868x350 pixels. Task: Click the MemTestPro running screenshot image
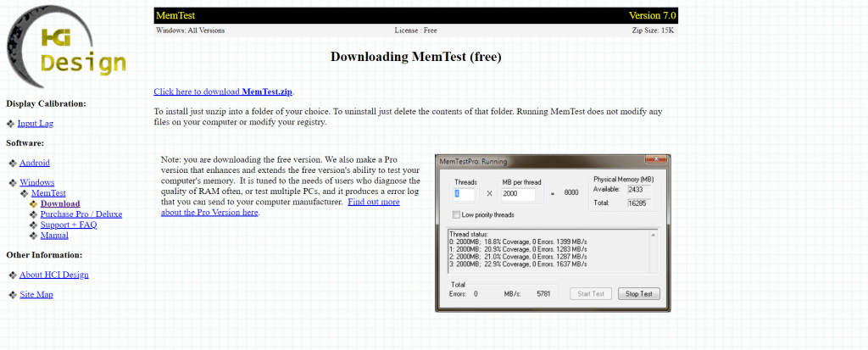pos(553,233)
